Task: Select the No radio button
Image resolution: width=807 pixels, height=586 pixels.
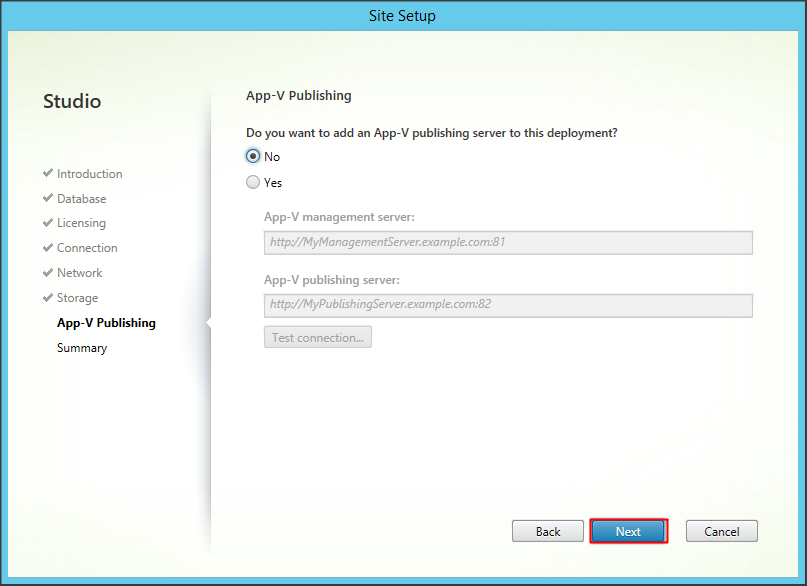Action: click(x=253, y=157)
